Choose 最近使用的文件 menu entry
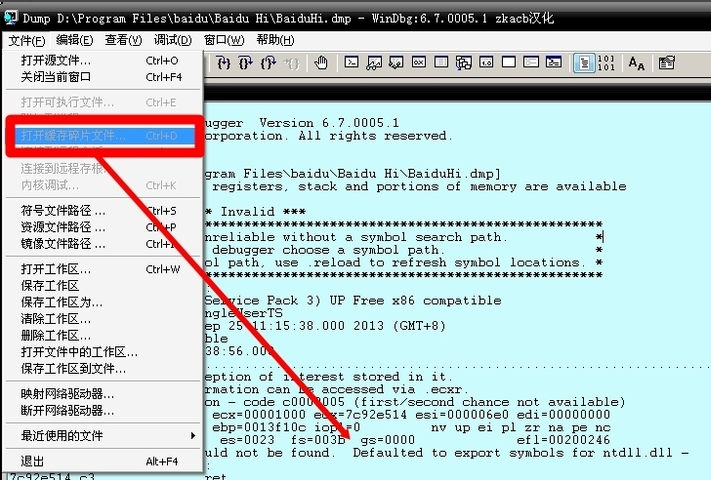This screenshot has height=480, width=711. pos(103,436)
